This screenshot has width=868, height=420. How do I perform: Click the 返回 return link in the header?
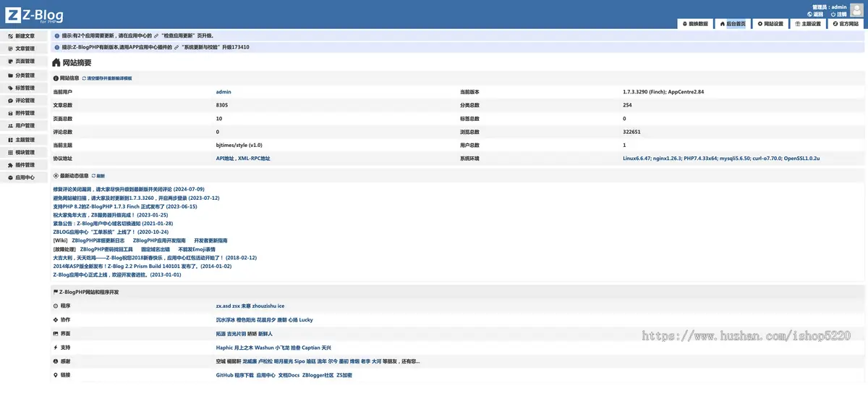[814, 14]
